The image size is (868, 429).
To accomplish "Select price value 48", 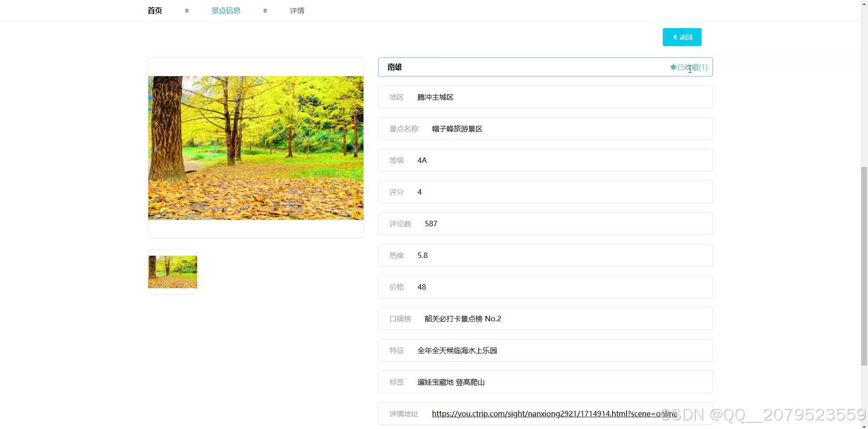I will coord(422,287).
